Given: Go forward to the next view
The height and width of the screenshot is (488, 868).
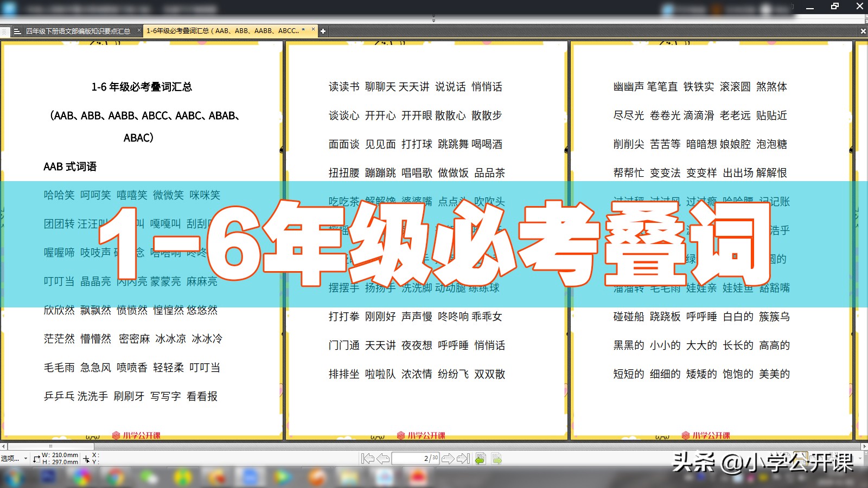Looking at the screenshot, I should tap(496, 459).
